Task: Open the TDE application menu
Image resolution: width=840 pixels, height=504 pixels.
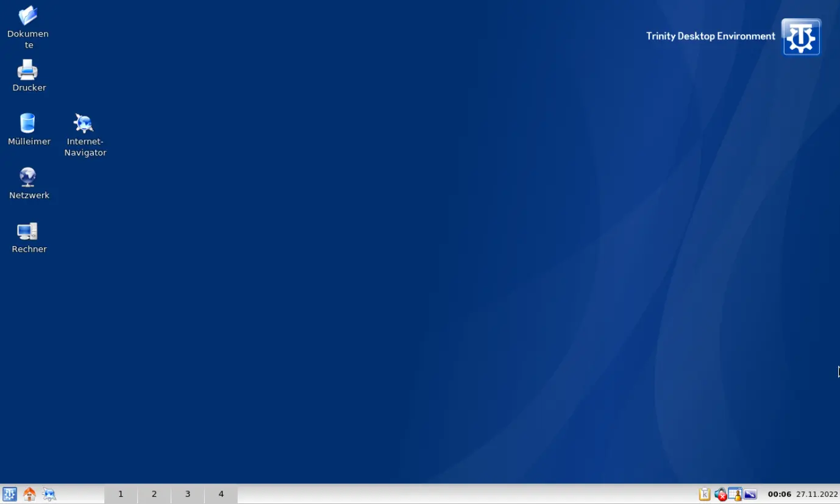Action: (9, 494)
